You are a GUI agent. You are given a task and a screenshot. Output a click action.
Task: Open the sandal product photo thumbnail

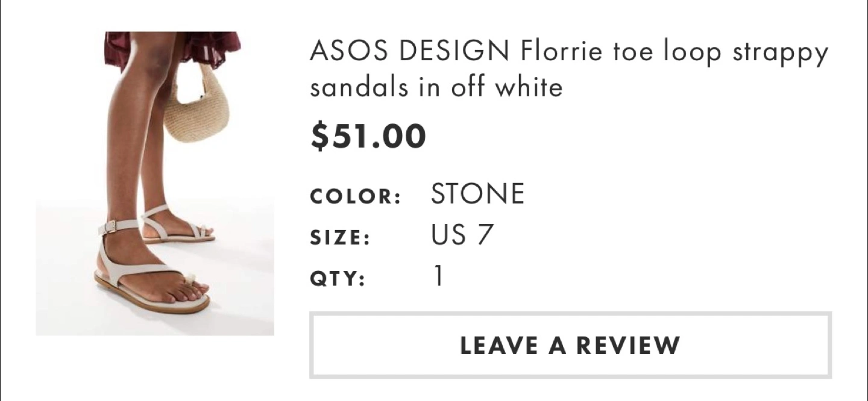pos(155,183)
